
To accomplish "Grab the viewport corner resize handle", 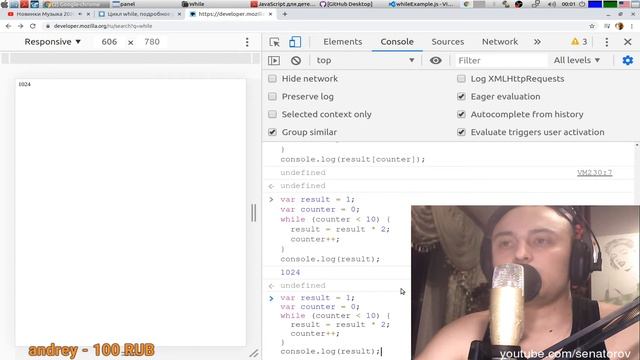I will click(x=253, y=353).
